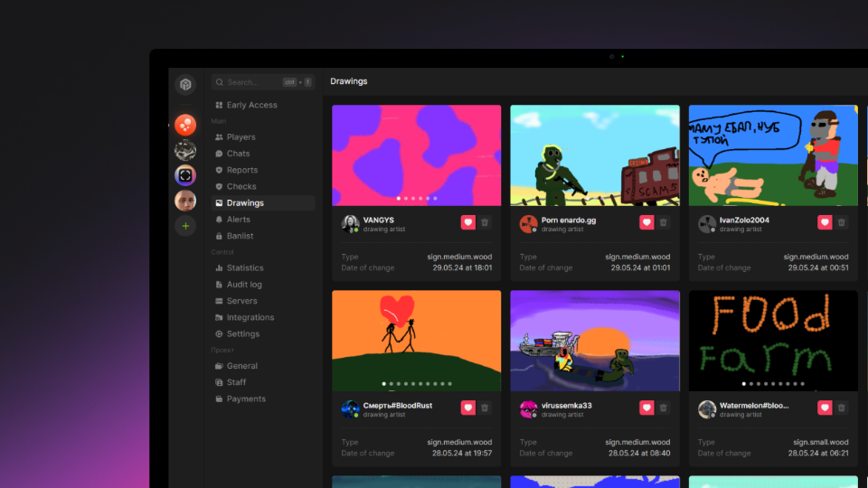Select the purple square-frame project avatar

coord(185,175)
